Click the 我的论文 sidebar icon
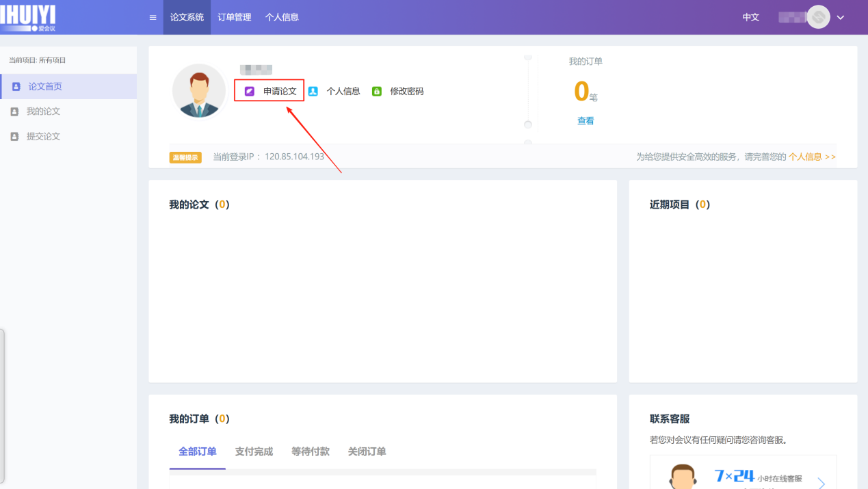The width and height of the screenshot is (868, 489). tap(14, 111)
